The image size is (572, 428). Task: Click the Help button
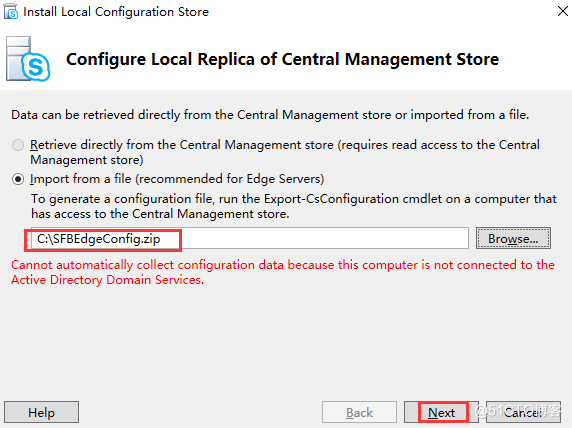pyautogui.click(x=42, y=412)
